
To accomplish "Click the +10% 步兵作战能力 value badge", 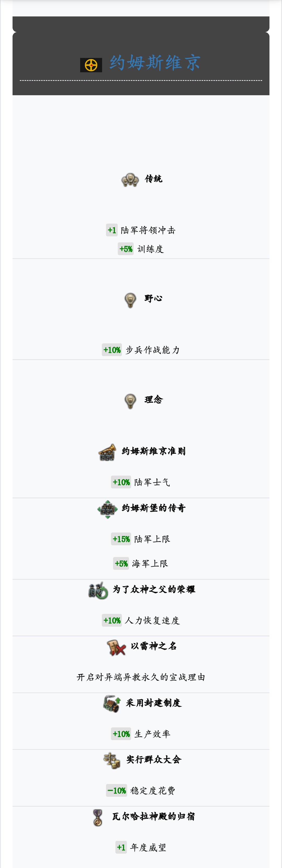I will 112,350.
